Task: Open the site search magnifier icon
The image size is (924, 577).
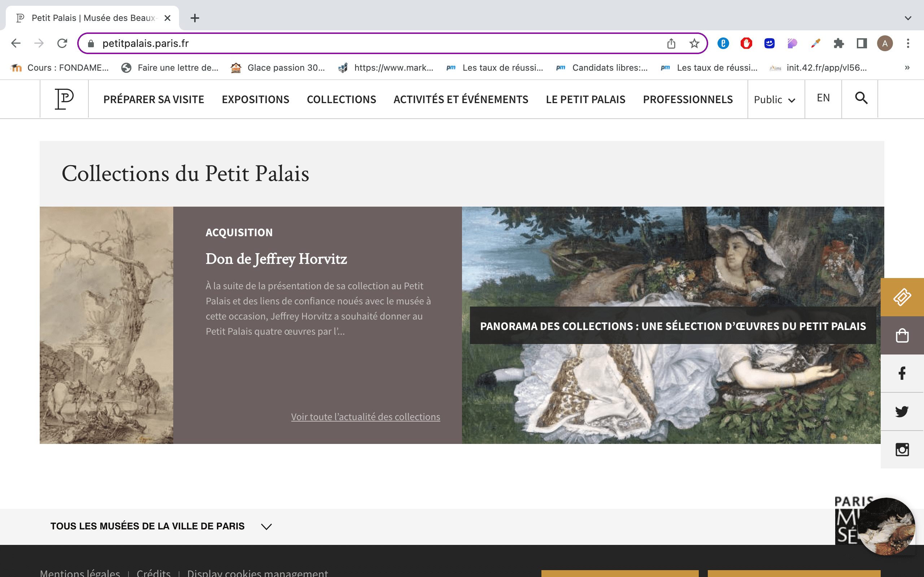Action: [x=861, y=98]
